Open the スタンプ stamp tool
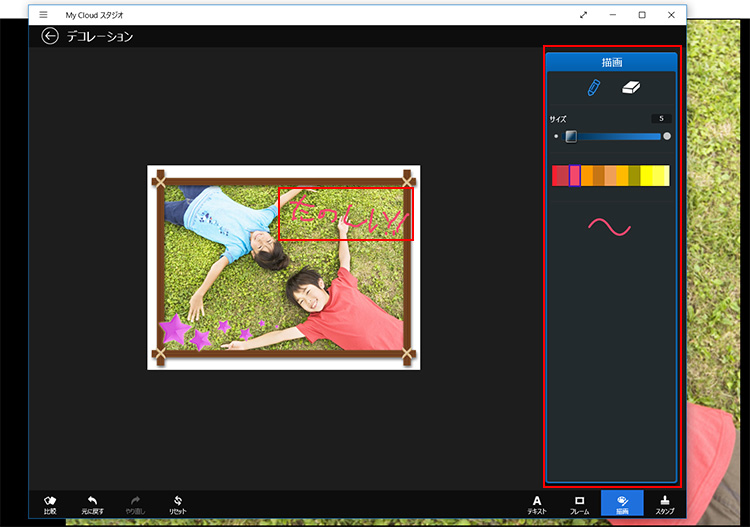Image resolution: width=750 pixels, height=527 pixels. point(664,504)
